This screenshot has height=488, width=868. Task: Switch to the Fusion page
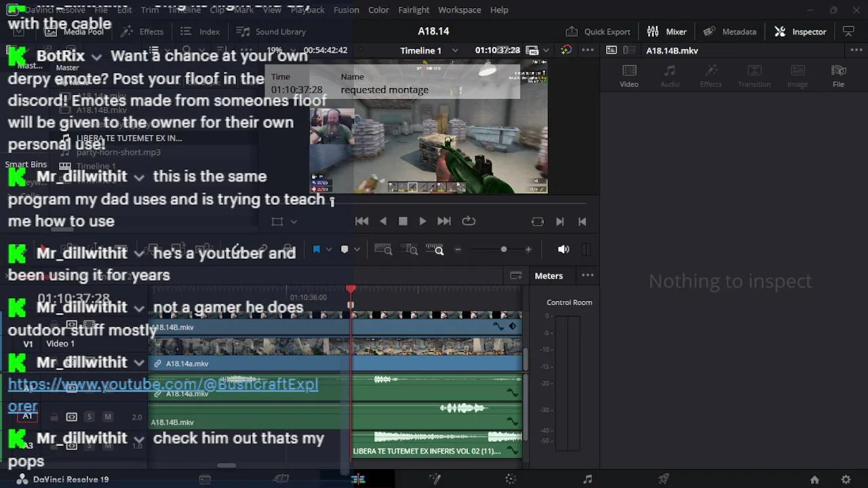435,479
